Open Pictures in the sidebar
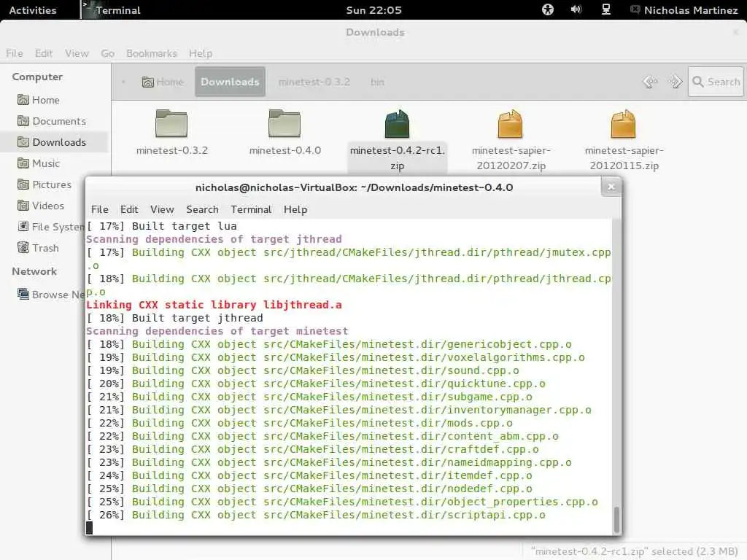This screenshot has height=560, width=747. [x=44, y=184]
